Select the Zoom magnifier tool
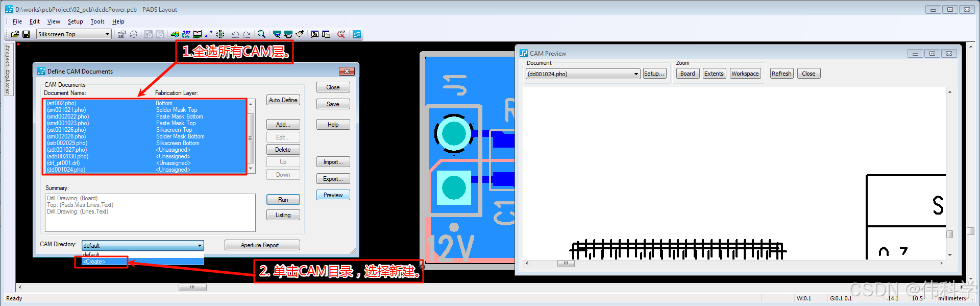Screen dimensions: 980x306 coord(261,34)
